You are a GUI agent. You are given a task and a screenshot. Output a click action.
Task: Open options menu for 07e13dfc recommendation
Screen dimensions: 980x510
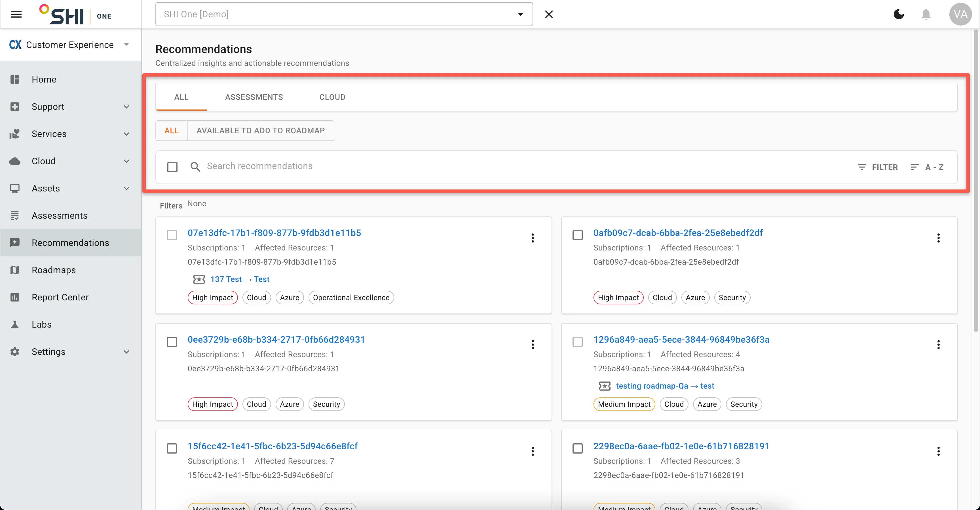[533, 238]
